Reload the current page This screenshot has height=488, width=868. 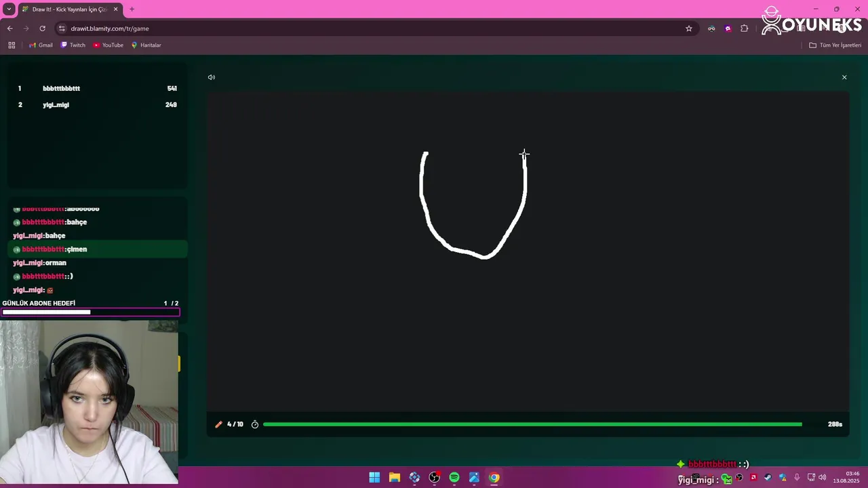(42, 28)
